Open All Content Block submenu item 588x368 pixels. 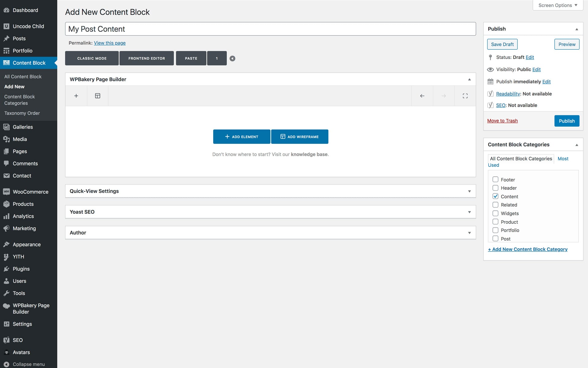(x=23, y=77)
